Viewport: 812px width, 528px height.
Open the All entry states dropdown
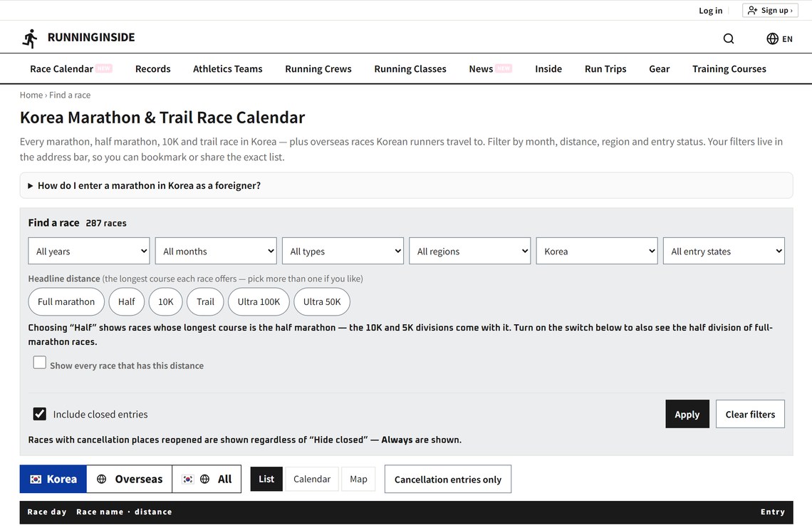coord(724,252)
